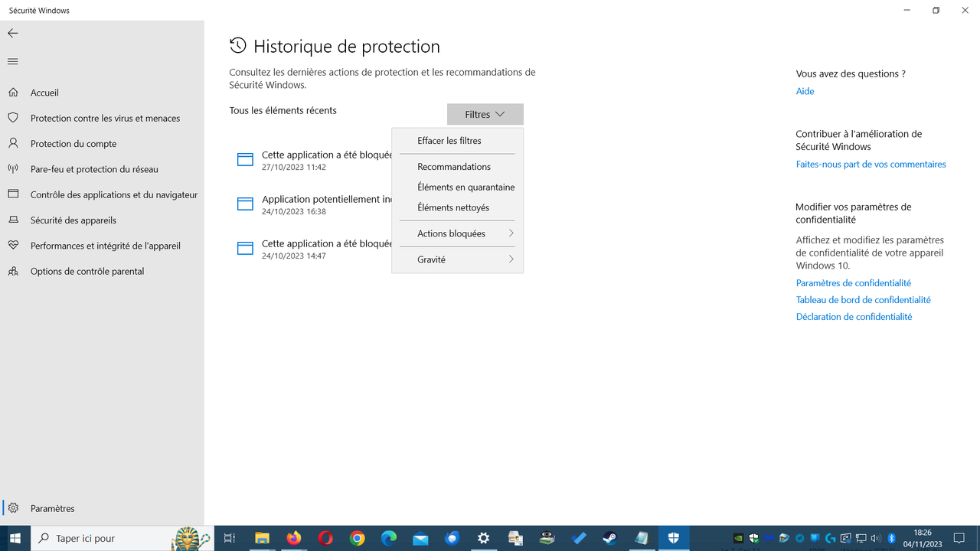Select the Accueil home icon in sidebar

coord(13,92)
